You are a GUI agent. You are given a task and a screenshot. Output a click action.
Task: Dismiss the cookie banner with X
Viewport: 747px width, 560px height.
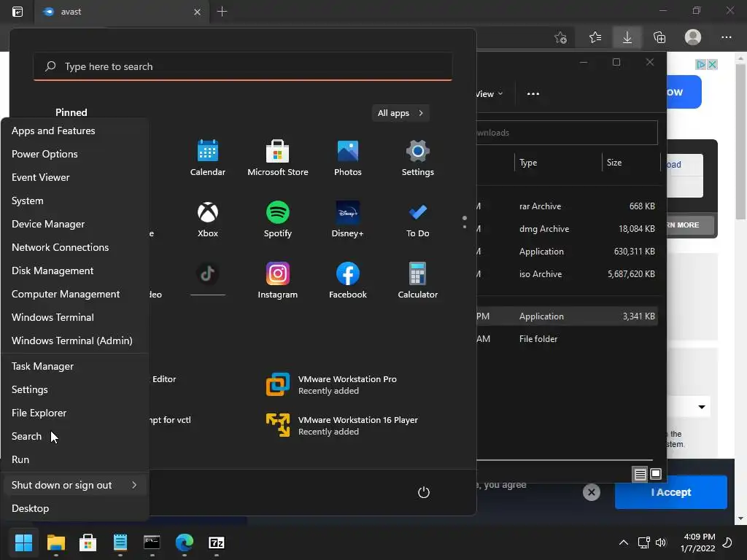pyautogui.click(x=591, y=492)
